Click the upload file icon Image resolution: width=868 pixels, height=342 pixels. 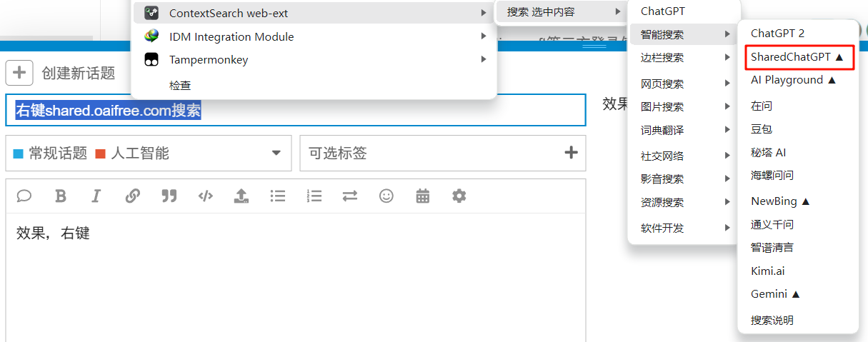coord(241,196)
